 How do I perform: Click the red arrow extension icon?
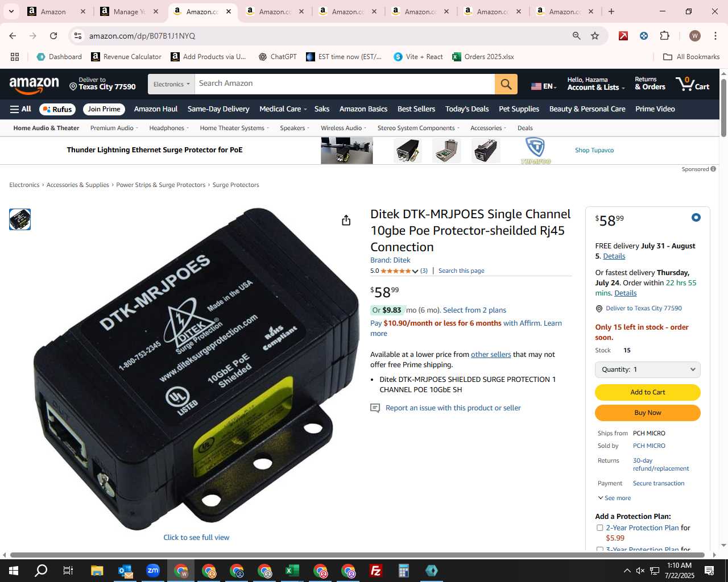click(623, 36)
